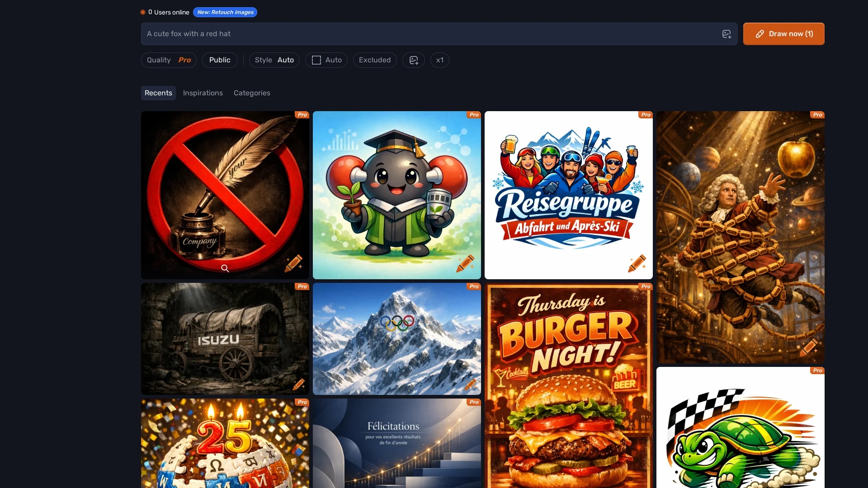Switch to the Categories tab

(252, 93)
